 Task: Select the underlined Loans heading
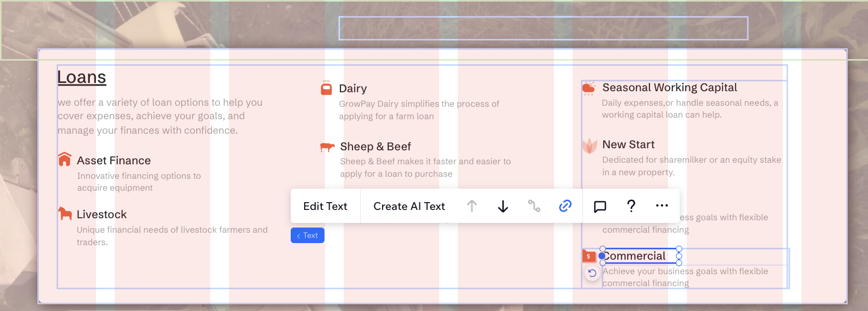82,77
